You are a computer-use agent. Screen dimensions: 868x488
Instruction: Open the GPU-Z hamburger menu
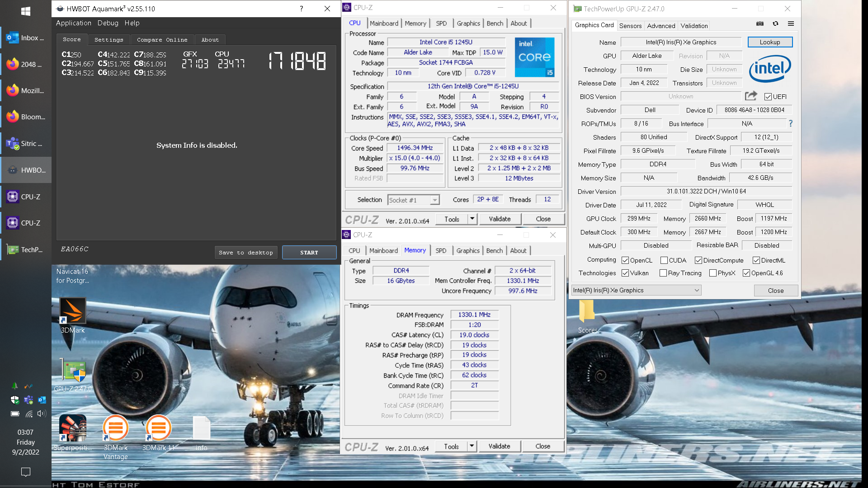pyautogui.click(x=791, y=23)
